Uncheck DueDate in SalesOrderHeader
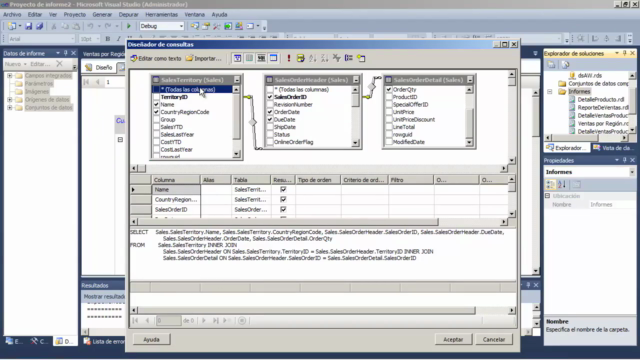This screenshot has height=360, width=640. click(270, 120)
